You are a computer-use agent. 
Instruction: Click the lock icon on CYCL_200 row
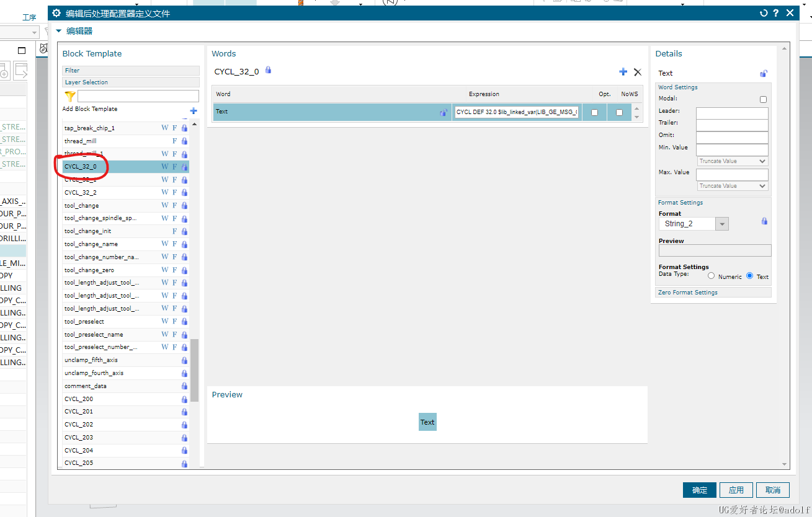click(x=184, y=399)
